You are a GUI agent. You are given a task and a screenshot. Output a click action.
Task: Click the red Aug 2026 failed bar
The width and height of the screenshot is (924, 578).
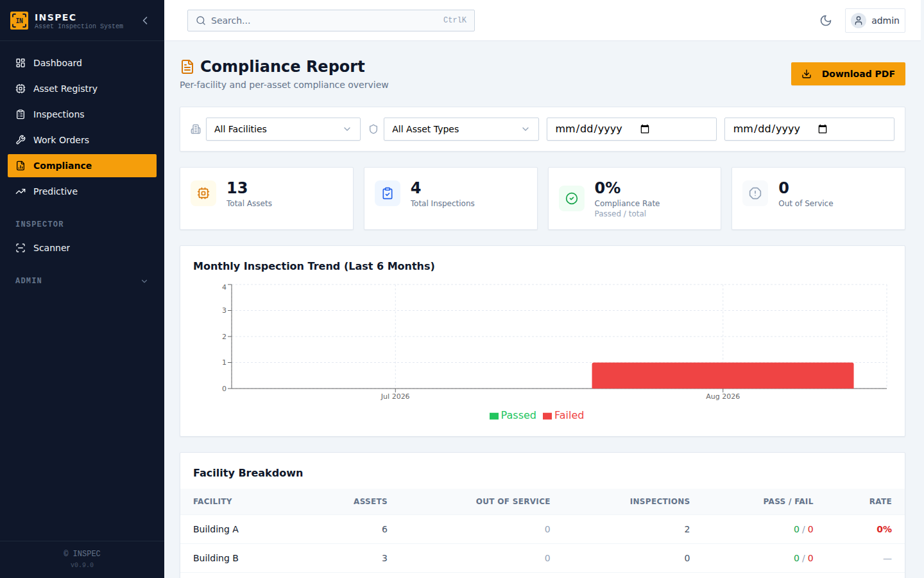(x=723, y=376)
